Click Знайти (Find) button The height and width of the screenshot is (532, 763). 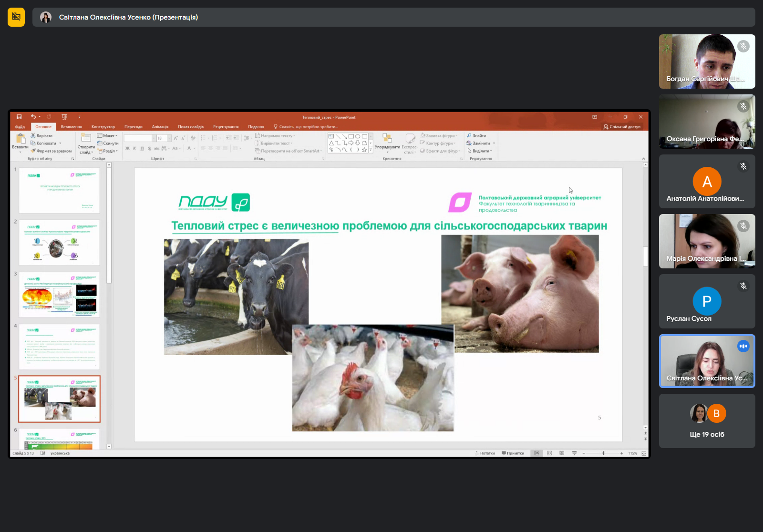point(476,135)
